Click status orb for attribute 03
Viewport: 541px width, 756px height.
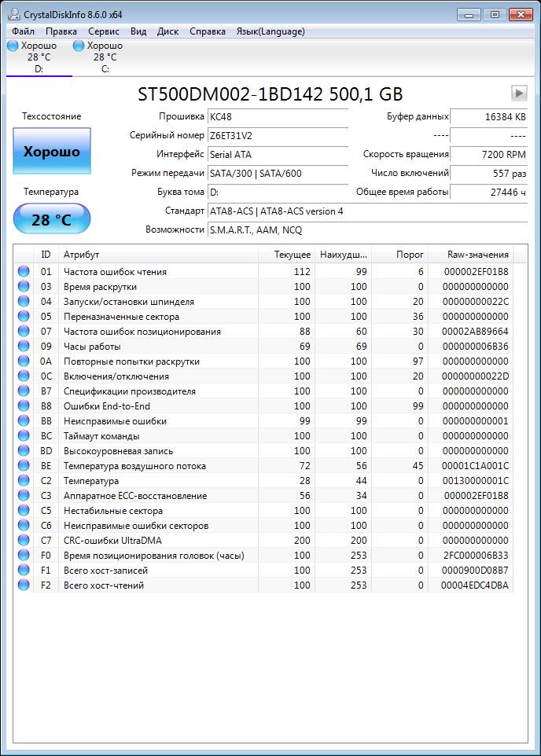coord(23,286)
